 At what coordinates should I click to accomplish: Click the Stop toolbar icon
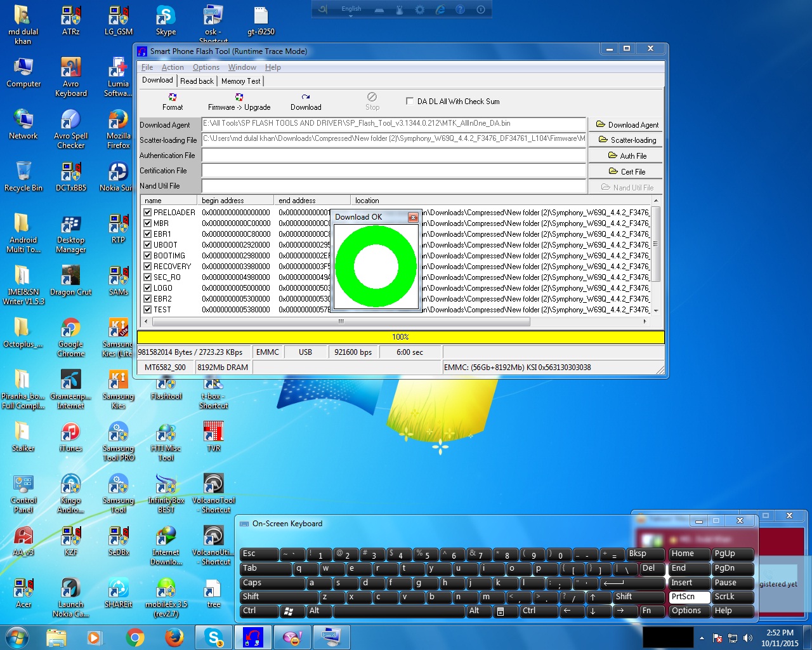tap(372, 102)
